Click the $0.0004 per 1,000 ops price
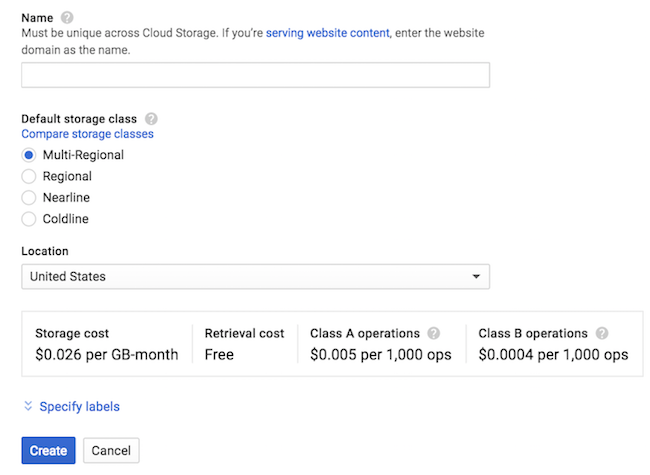Viewport: 650px width, 475px height. coord(553,354)
